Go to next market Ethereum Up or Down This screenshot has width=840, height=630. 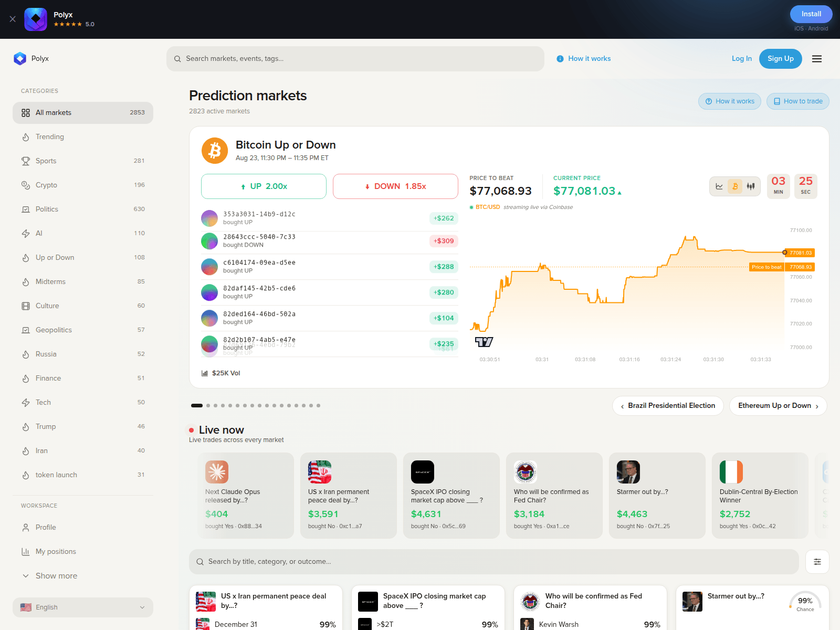(778, 406)
